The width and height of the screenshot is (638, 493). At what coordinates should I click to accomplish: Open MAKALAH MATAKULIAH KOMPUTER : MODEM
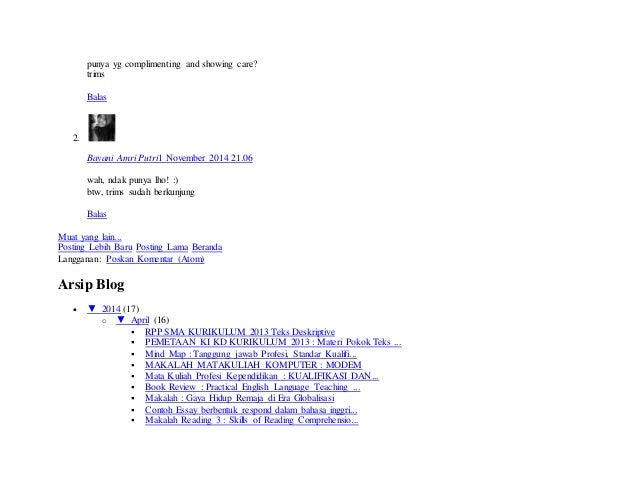253,365
